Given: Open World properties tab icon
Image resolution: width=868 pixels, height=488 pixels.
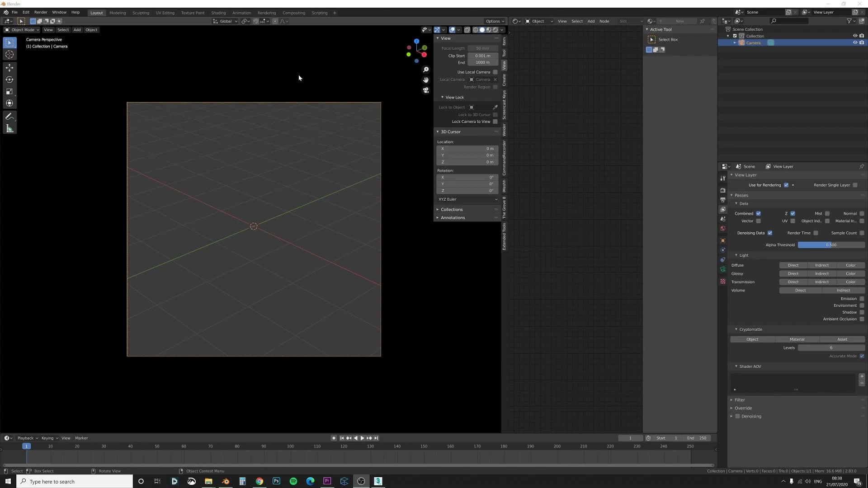Looking at the screenshot, I should [723, 229].
